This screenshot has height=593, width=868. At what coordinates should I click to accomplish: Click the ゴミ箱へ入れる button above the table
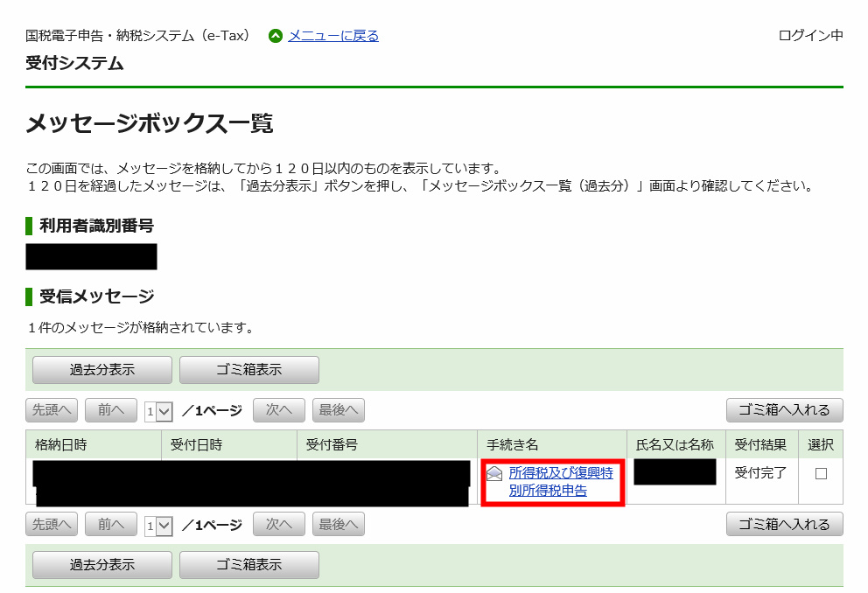coord(784,410)
